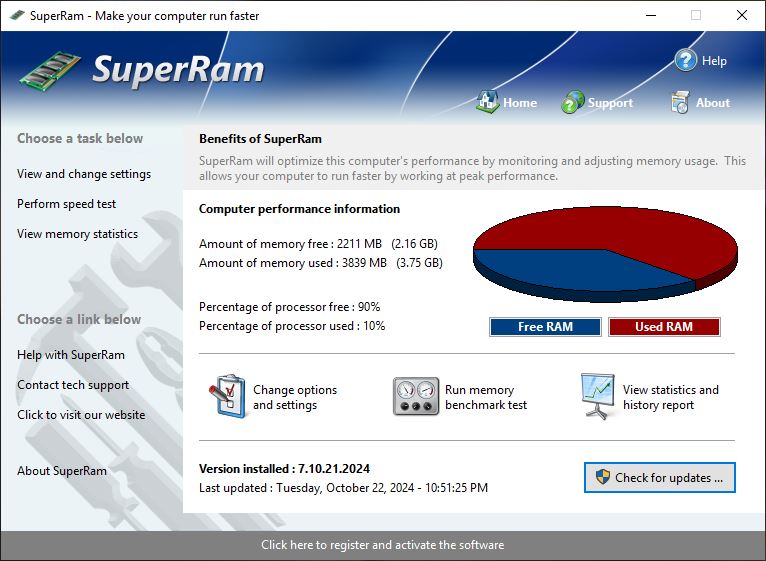Click the Free RAM legend swatch

click(545, 327)
